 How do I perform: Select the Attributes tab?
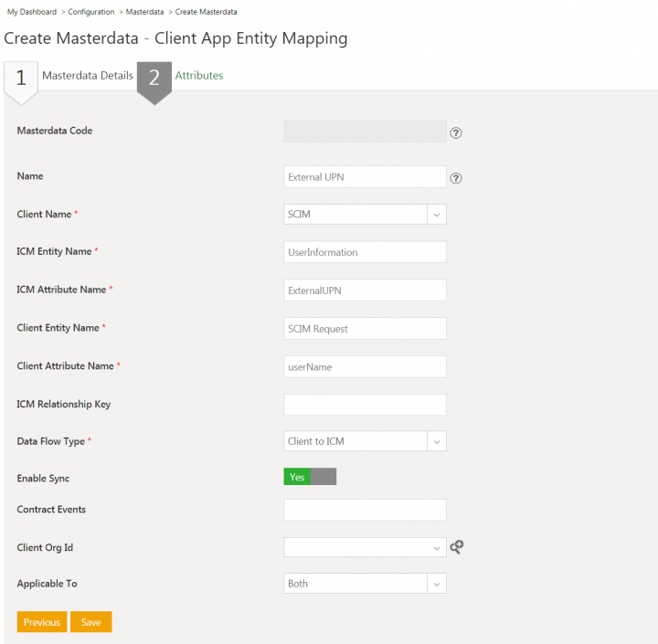[199, 76]
